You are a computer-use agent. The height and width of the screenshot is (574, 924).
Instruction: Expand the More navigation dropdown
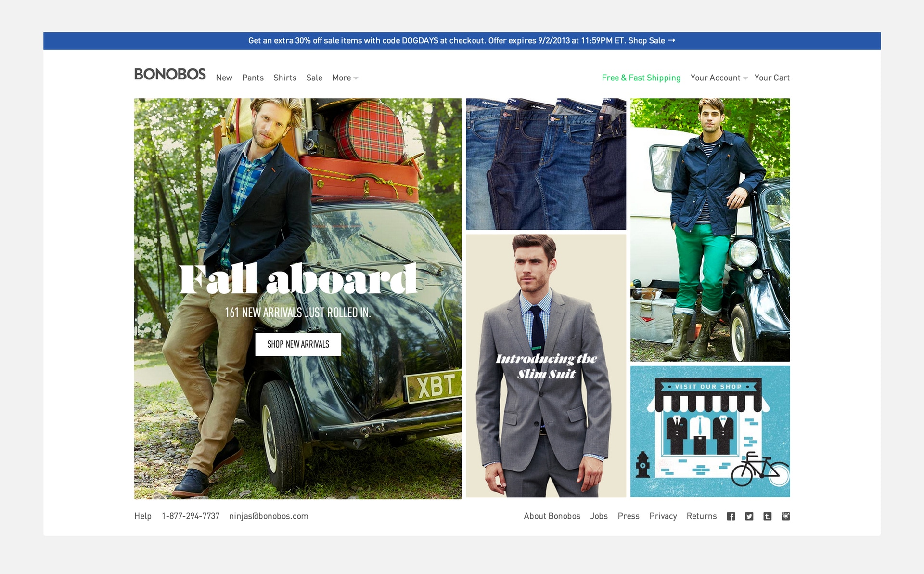(x=345, y=78)
